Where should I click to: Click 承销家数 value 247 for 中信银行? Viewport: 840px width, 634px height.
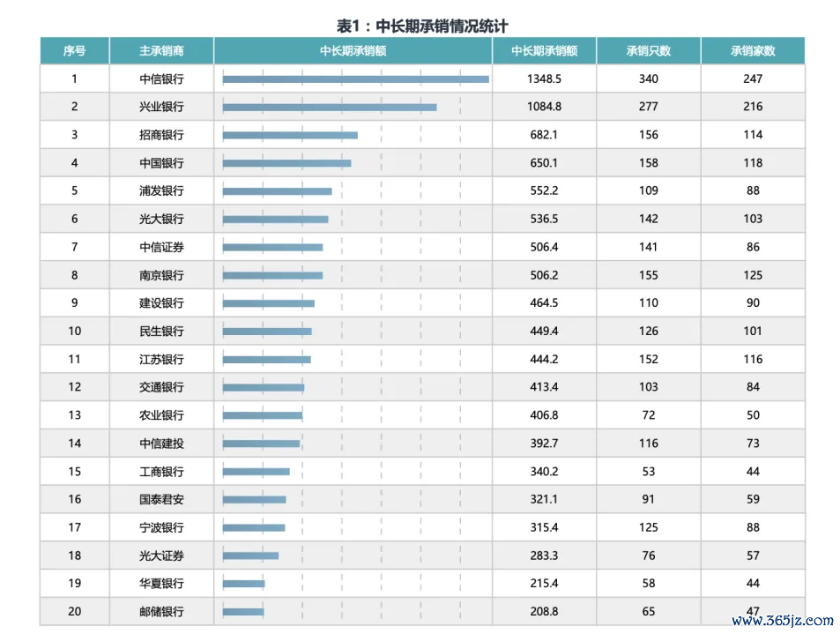pos(753,78)
